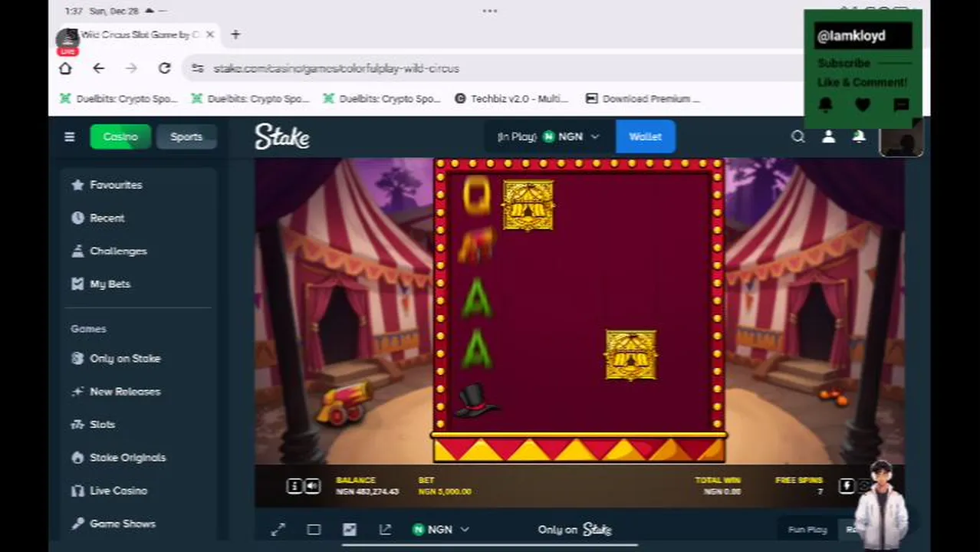This screenshot has width=980, height=552.
Task: Switch to the Sports section
Action: coord(186,136)
